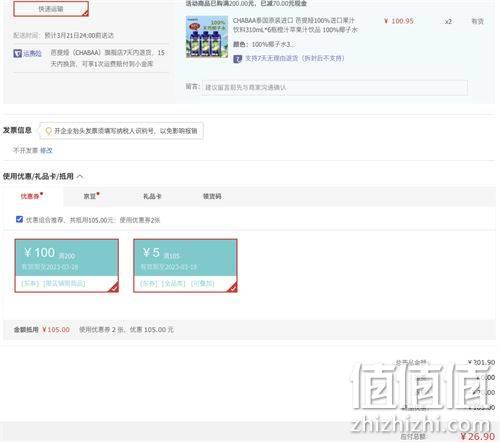
Task: Collapse the 使用优惠/礼品卡/抵用 section chevron
Action: click(80, 176)
